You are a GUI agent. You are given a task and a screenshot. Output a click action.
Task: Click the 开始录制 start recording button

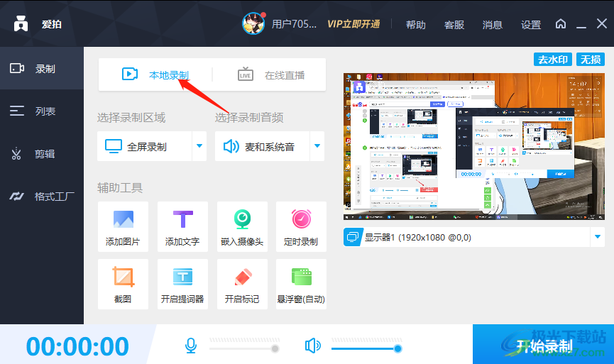543,344
